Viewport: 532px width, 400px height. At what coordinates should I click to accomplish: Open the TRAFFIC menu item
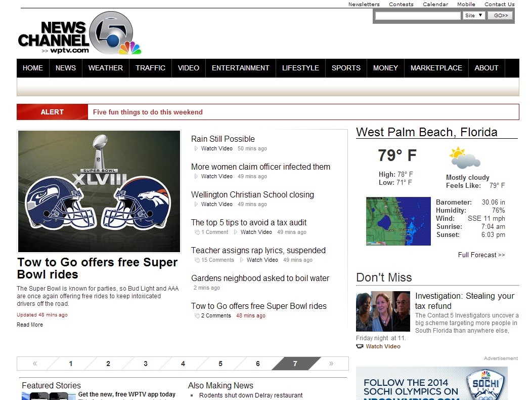pos(150,68)
